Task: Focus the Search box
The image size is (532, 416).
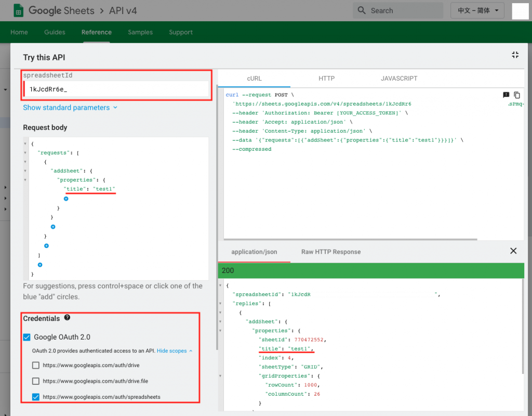Action: pyautogui.click(x=398, y=10)
